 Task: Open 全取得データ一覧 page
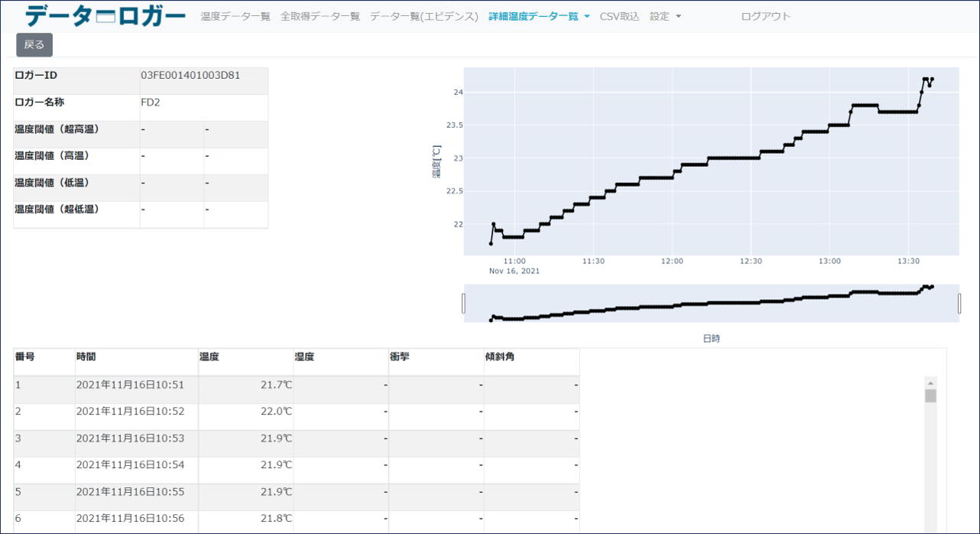pos(320,16)
